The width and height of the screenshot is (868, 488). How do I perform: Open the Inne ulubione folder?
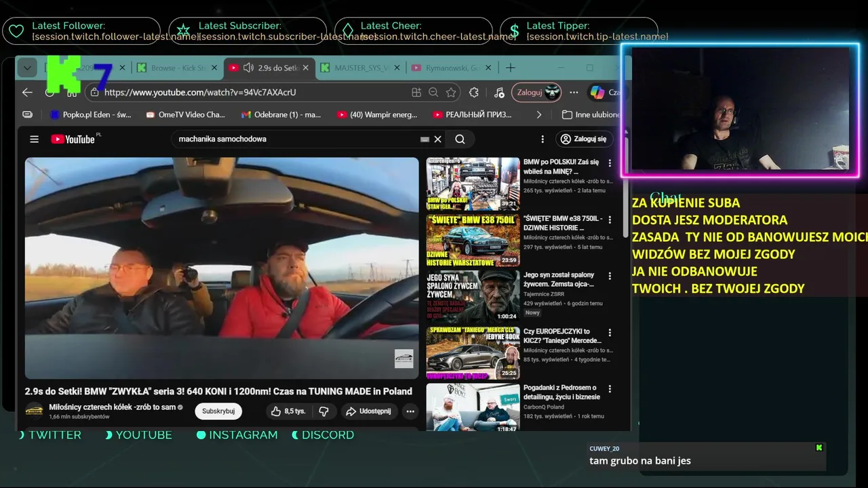[591, 115]
